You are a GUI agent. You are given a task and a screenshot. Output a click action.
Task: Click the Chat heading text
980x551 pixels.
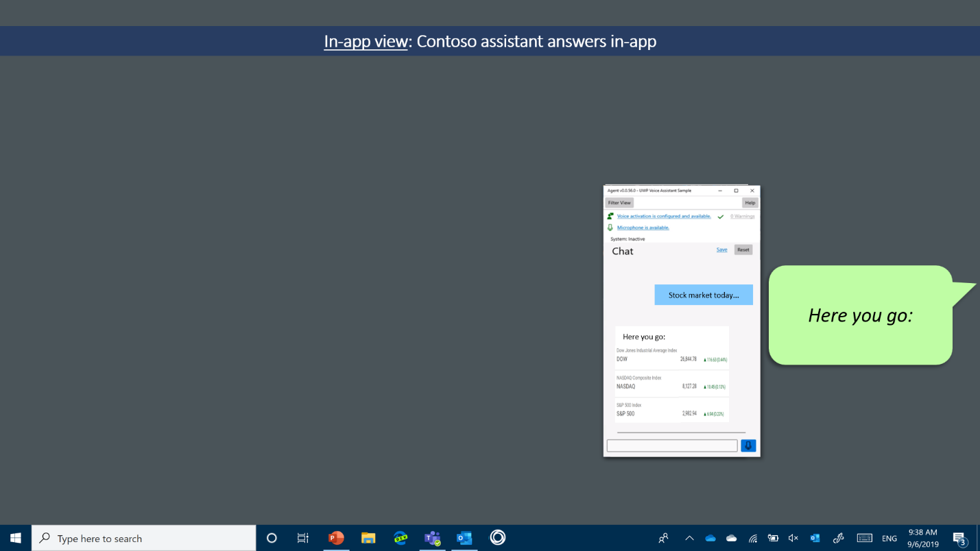[623, 252]
